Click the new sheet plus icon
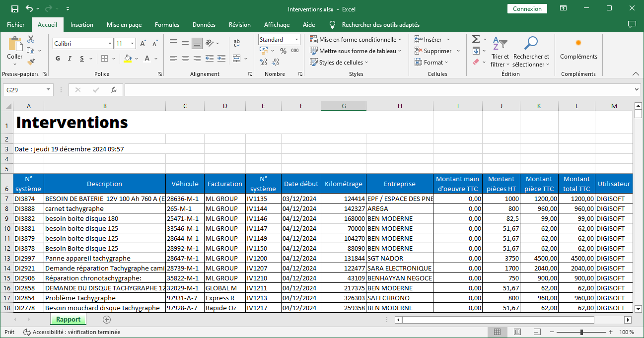This screenshot has width=644, height=338. 107,320
